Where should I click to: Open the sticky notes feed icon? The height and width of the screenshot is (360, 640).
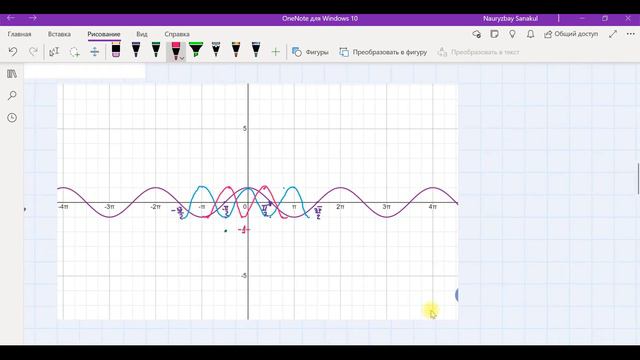tap(494, 34)
